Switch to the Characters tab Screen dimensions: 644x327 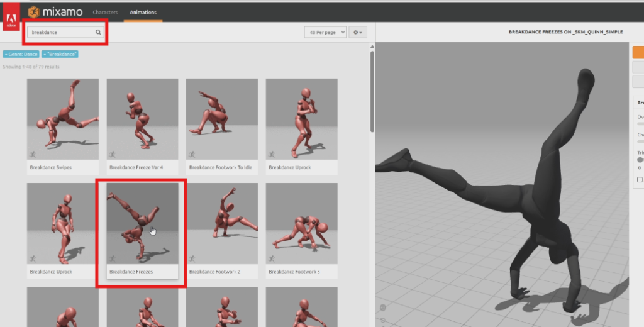105,13
